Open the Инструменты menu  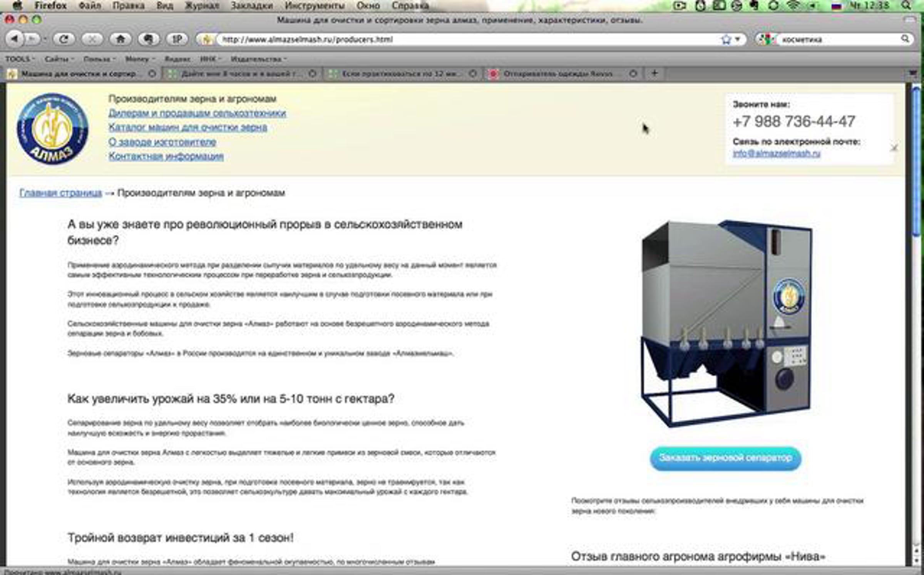point(315,5)
